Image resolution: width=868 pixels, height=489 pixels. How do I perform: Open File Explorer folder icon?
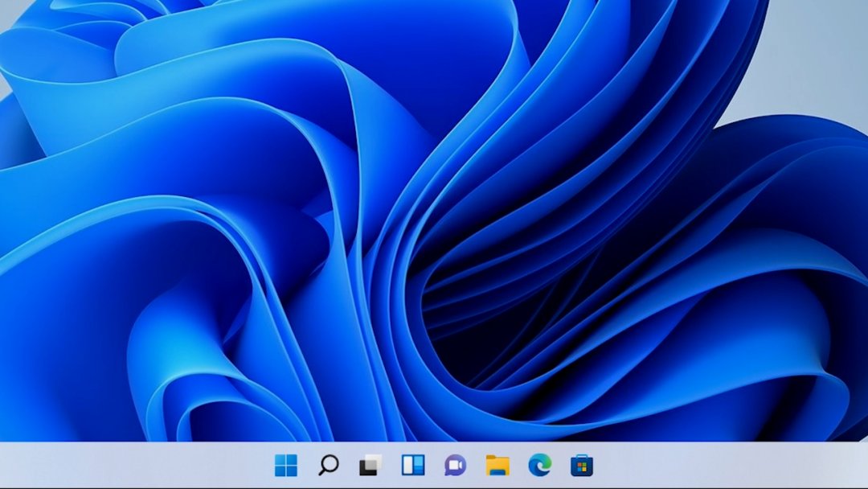(x=497, y=465)
